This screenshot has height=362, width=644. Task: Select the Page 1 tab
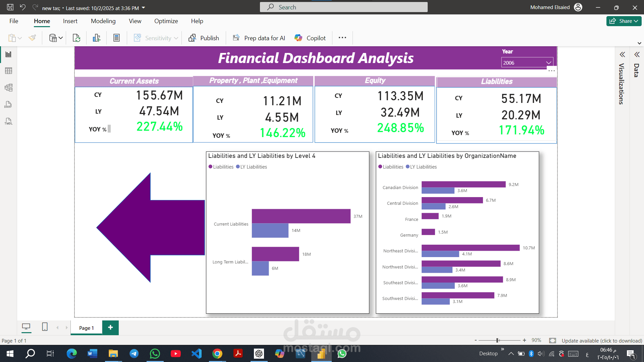click(x=86, y=328)
